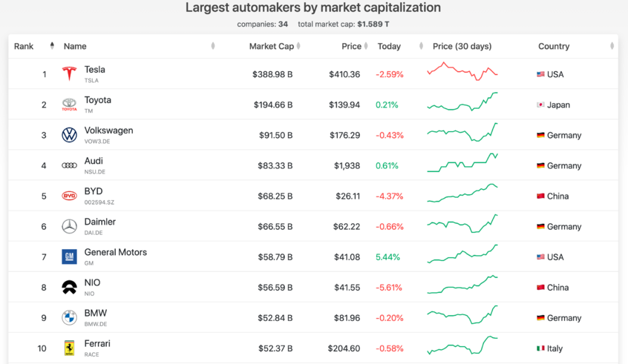Click the Ferrari logo icon
This screenshot has width=628, height=364.
69,348
